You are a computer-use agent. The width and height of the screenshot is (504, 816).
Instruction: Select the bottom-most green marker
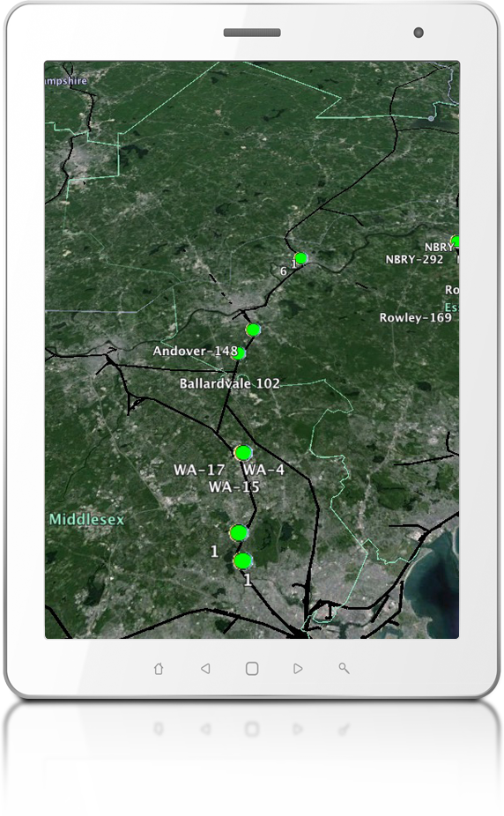pyautogui.click(x=243, y=561)
